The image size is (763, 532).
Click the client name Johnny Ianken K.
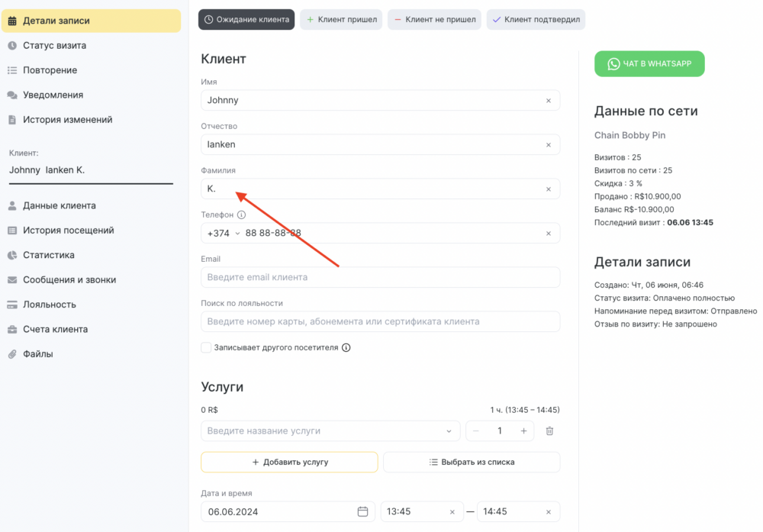coord(47,170)
